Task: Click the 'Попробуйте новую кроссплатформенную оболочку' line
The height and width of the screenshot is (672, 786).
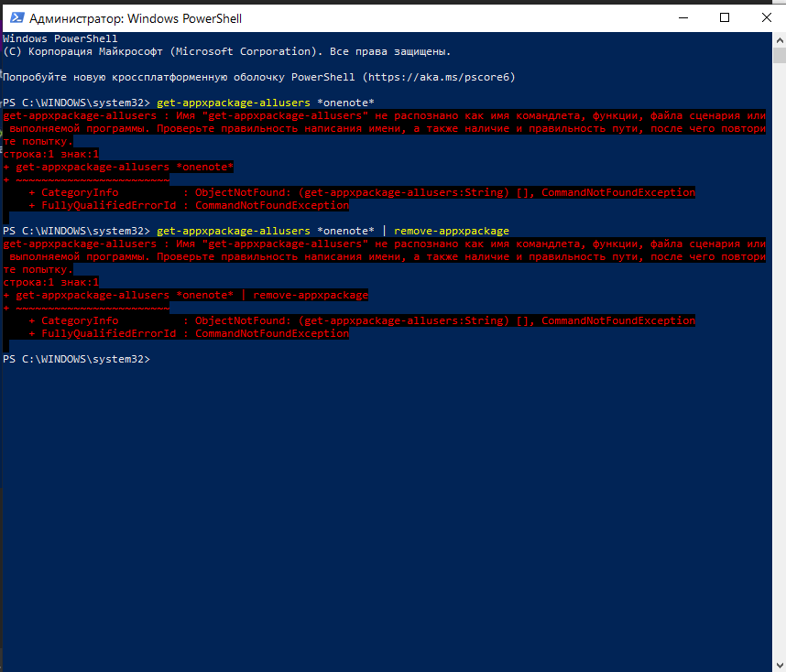Action: [x=258, y=77]
